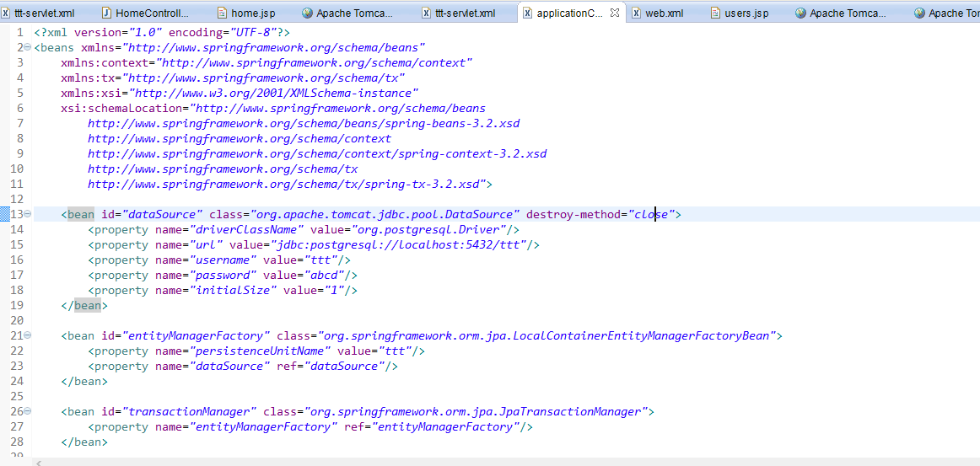Collapse the root beans element at line 2

tap(28, 48)
